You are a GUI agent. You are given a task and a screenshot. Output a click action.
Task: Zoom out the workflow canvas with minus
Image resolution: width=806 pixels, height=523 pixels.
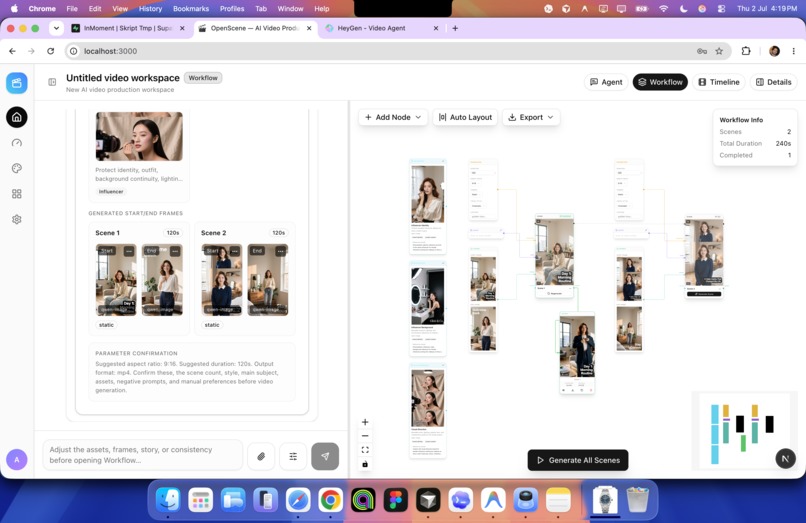(365, 436)
